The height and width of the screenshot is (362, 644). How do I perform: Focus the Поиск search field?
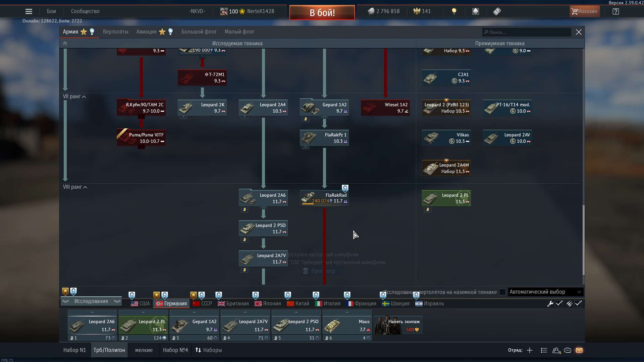click(x=527, y=32)
